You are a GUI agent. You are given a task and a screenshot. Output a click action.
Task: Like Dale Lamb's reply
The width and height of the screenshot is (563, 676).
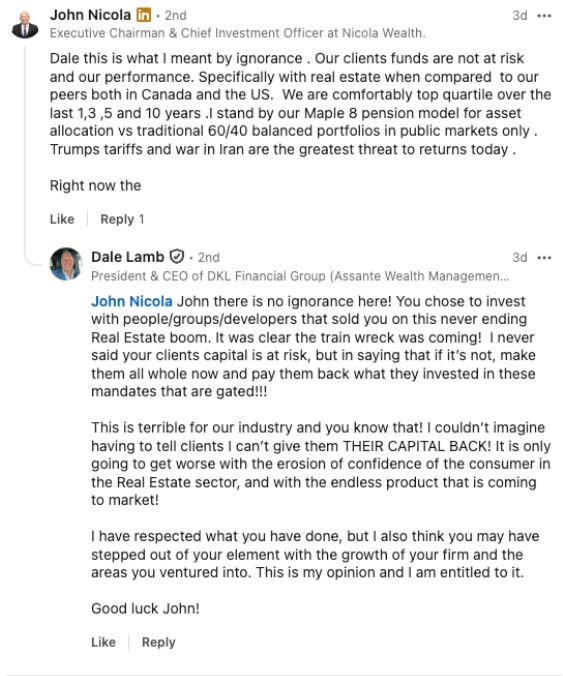point(103,642)
